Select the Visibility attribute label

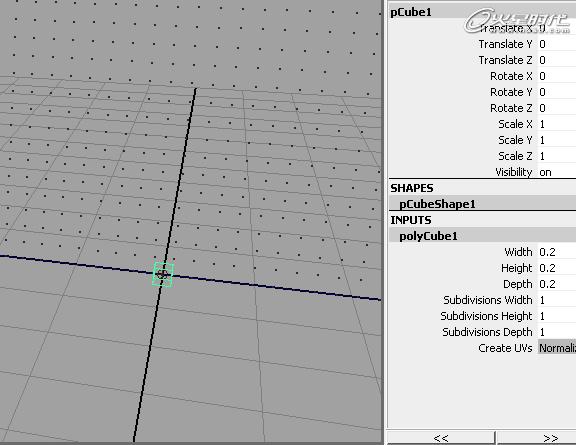coord(514,172)
